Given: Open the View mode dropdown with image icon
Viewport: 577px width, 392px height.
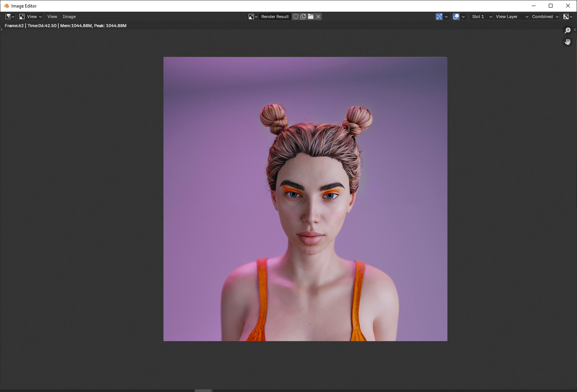Looking at the screenshot, I should [x=30, y=17].
